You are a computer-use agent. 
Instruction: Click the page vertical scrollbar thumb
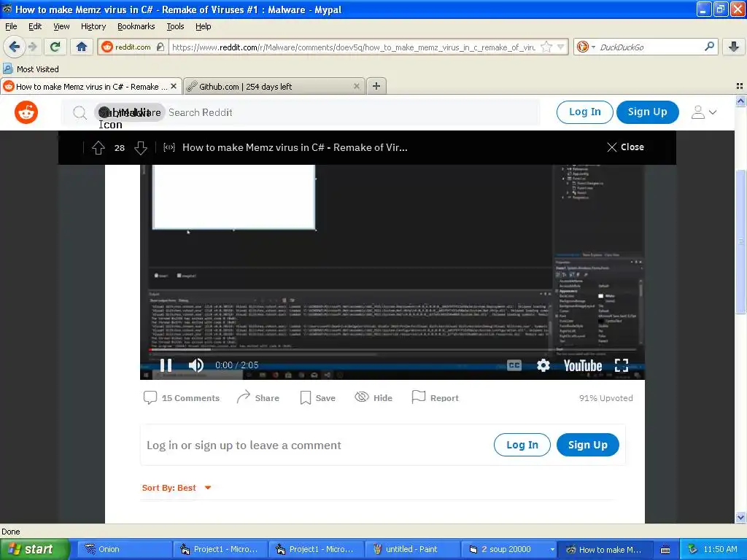pos(740,242)
